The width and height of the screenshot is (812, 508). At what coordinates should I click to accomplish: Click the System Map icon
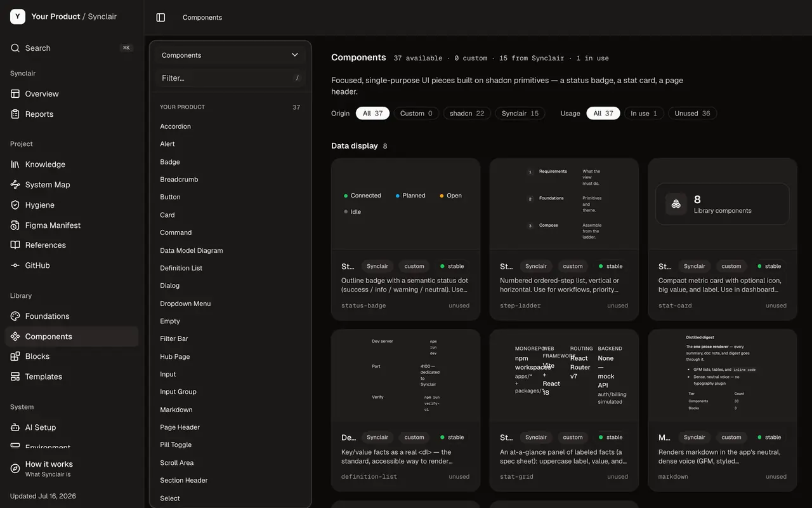(15, 185)
